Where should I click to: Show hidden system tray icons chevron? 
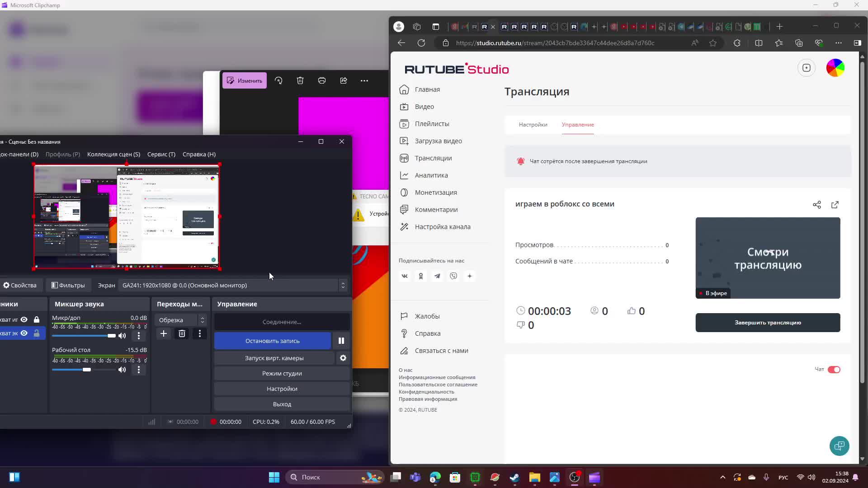[722, 477]
